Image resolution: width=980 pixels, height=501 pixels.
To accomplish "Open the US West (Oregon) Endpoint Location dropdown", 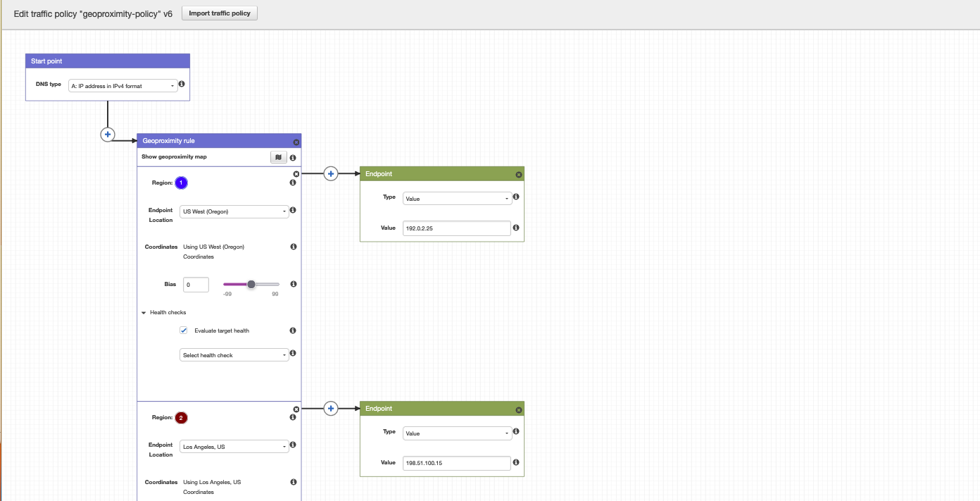I will click(234, 211).
